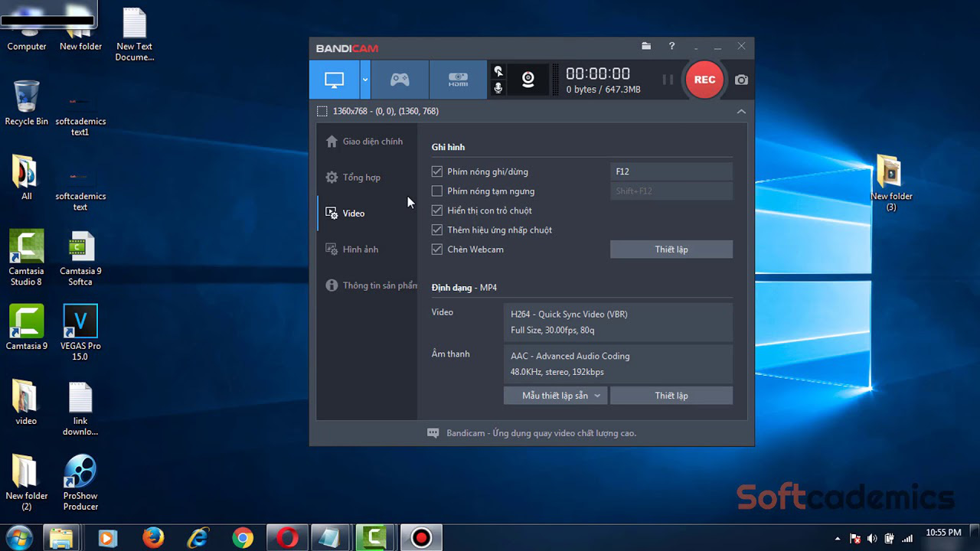
Task: Click the 10:55 PM taskbar clock
Action: (943, 533)
